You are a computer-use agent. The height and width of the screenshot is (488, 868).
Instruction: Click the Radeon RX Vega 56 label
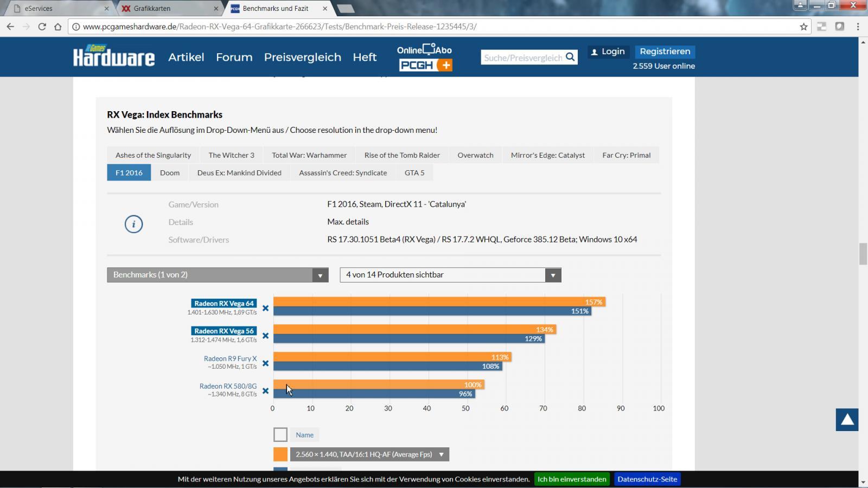(x=224, y=331)
